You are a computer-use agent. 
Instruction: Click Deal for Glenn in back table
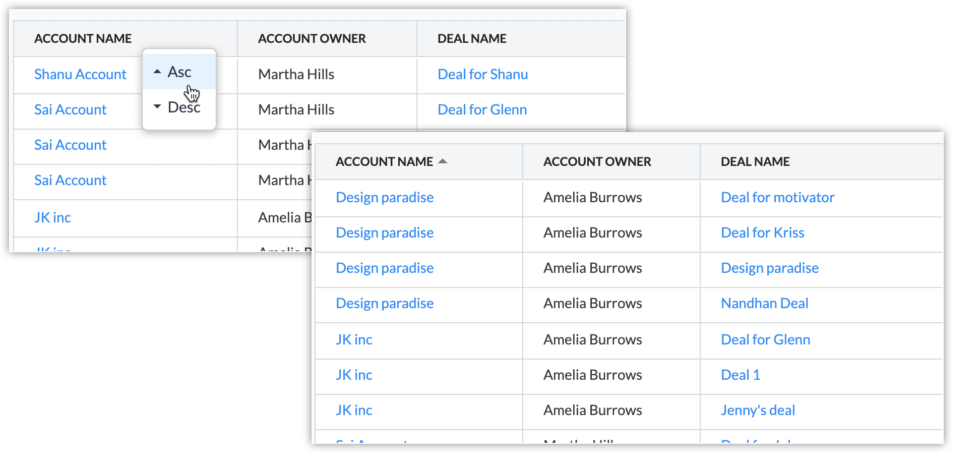(482, 110)
